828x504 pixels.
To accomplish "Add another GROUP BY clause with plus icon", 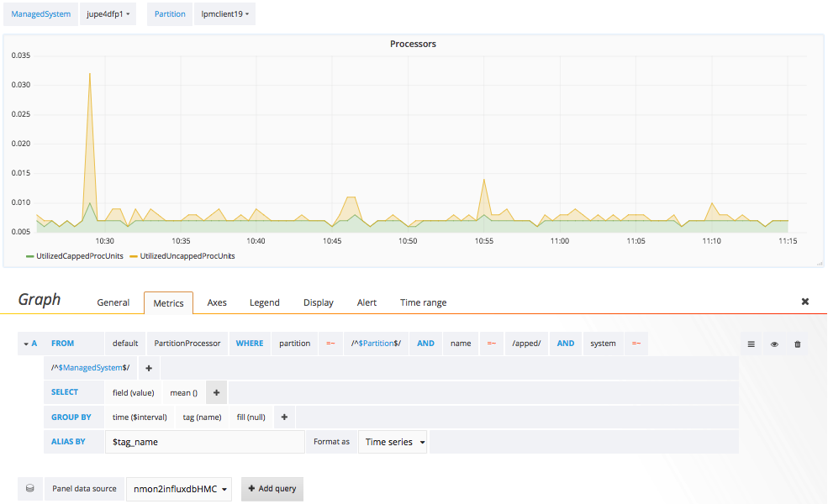I will [x=283, y=417].
